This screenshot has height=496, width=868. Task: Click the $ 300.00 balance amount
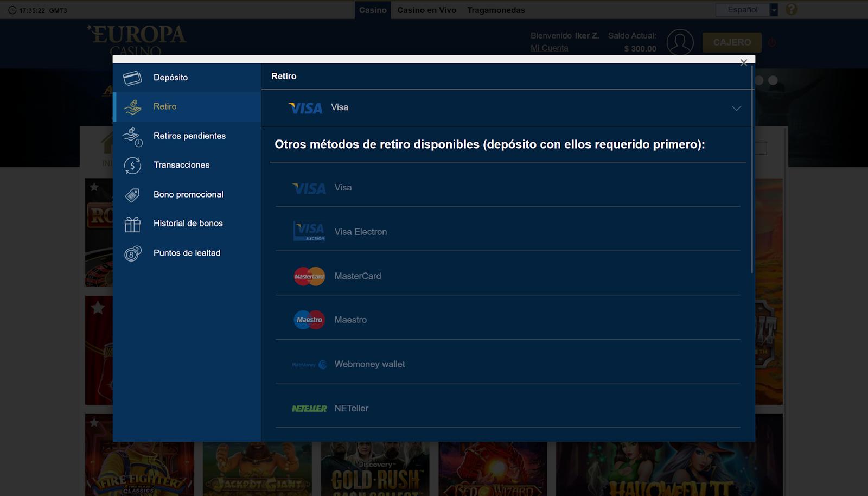(x=640, y=49)
